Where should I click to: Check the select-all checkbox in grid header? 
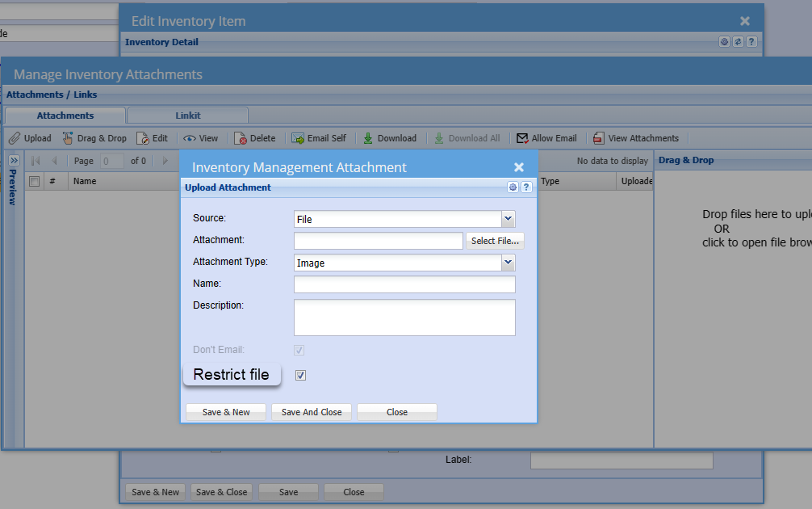point(34,182)
